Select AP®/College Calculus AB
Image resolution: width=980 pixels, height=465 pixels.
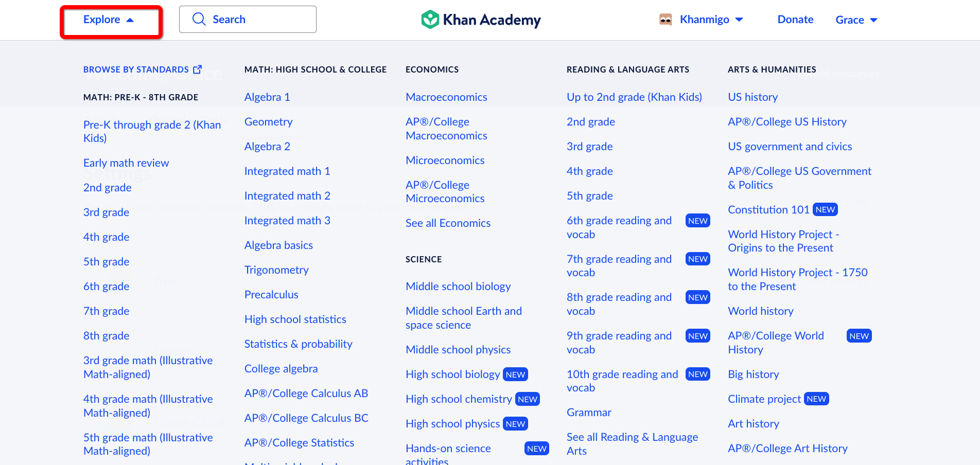306,393
